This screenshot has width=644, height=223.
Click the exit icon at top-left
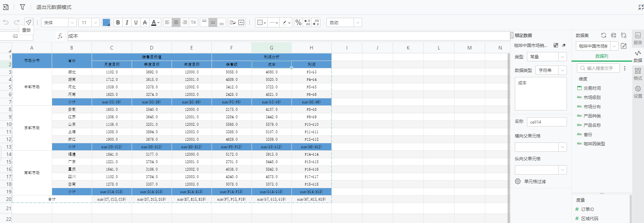pyautogui.click(x=6, y=7)
